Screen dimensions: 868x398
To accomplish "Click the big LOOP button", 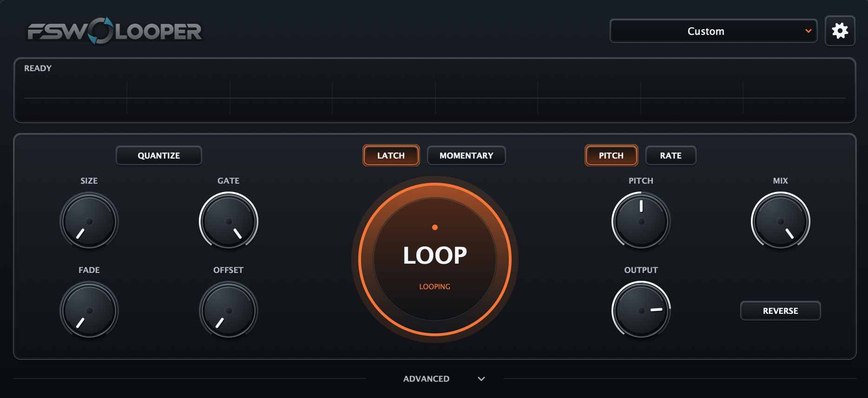I will tap(435, 259).
